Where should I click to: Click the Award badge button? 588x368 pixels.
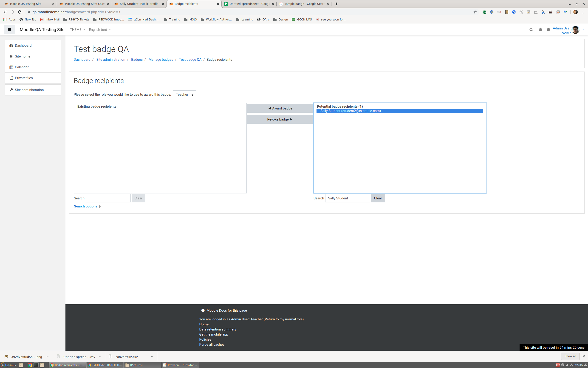[280, 108]
